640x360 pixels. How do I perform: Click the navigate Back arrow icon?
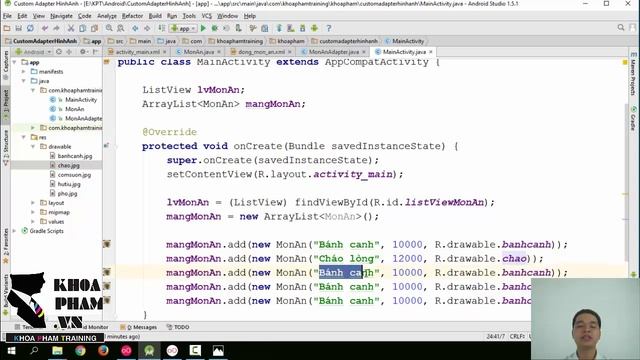[135, 28]
